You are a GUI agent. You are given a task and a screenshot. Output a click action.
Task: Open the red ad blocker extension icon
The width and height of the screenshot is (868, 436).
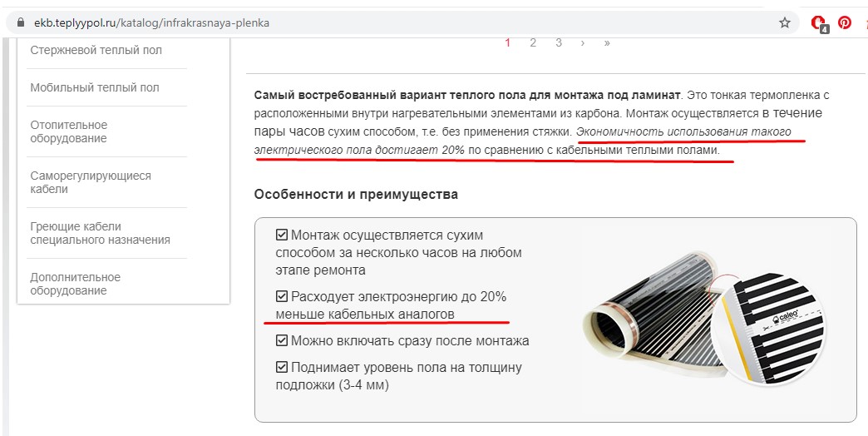click(x=819, y=23)
